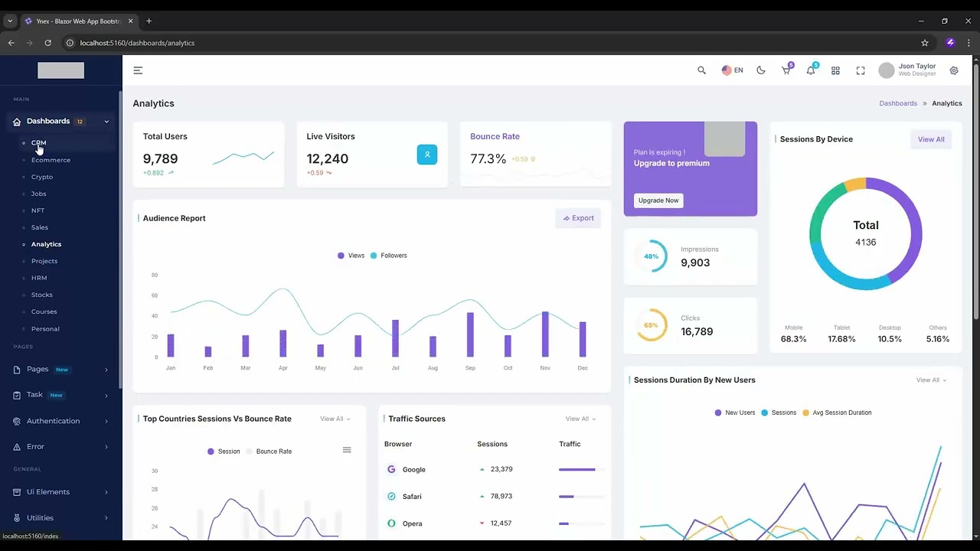The width and height of the screenshot is (980, 551).
Task: Toggle Bounce Rate series legend
Action: (269, 452)
